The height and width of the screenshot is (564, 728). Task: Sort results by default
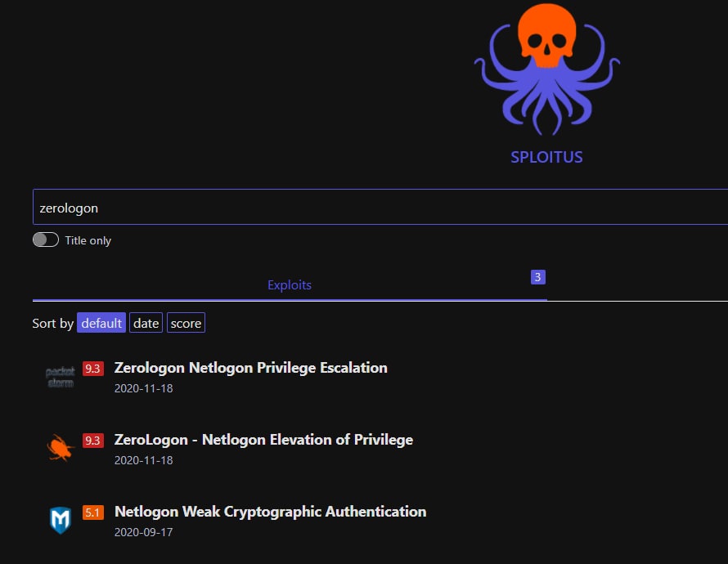click(101, 323)
